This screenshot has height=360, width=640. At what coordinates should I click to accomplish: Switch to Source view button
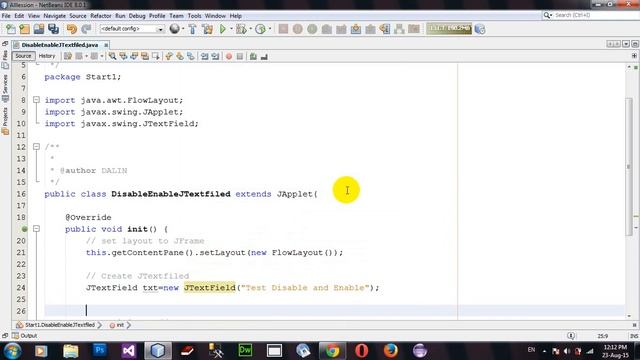[x=23, y=56]
